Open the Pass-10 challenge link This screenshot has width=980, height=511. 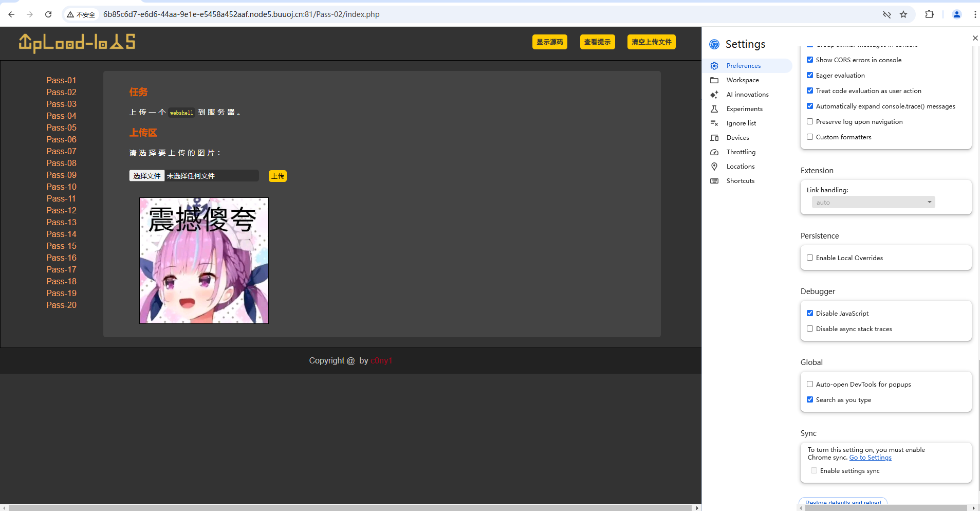pos(61,187)
